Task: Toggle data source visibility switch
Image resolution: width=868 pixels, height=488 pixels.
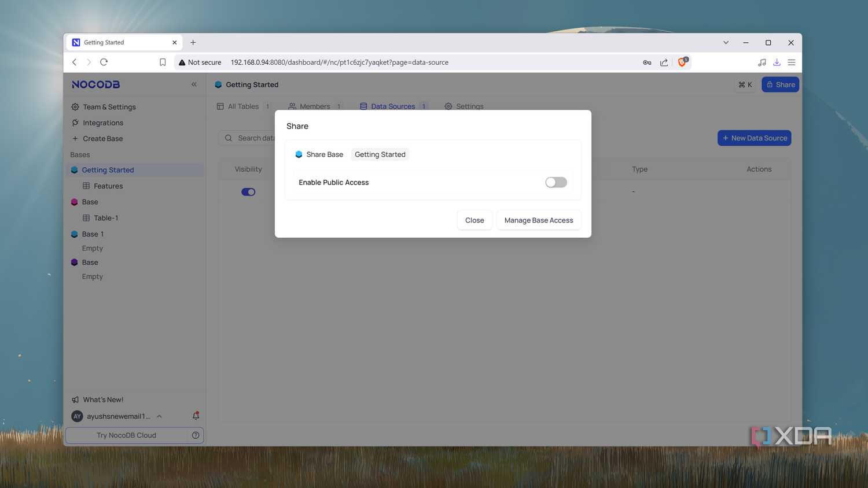Action: point(248,192)
